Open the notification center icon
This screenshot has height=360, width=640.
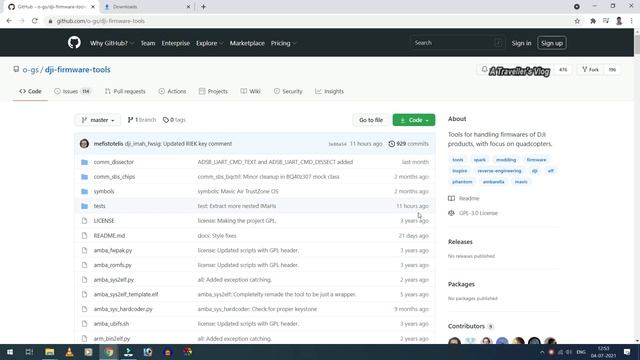(627, 352)
